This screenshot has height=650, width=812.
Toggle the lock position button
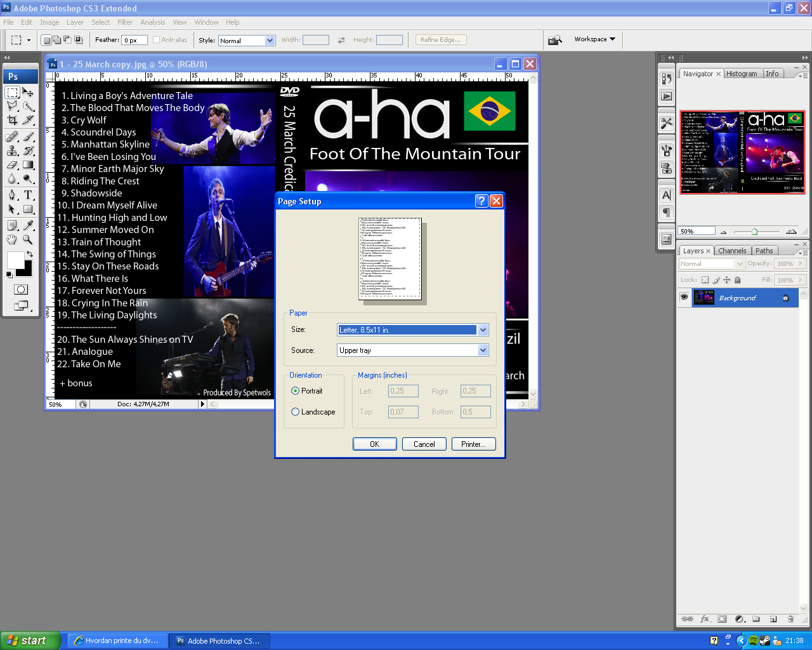click(x=727, y=280)
